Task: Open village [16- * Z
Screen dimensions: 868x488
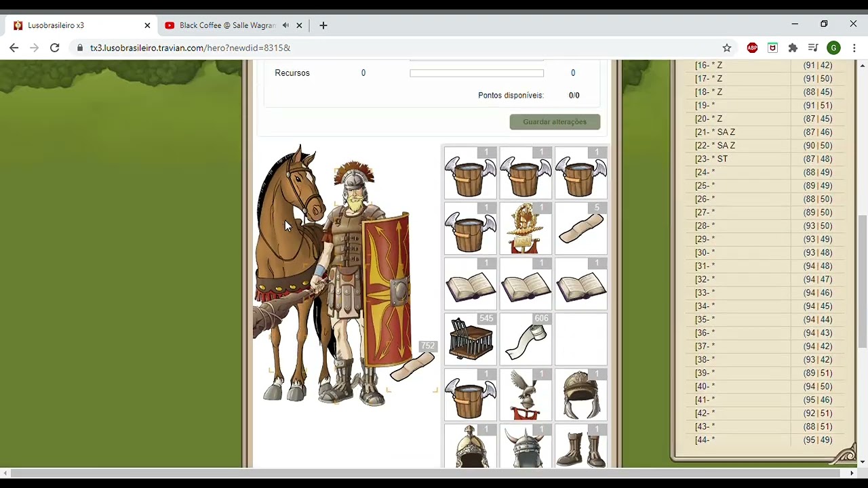Action: point(709,65)
